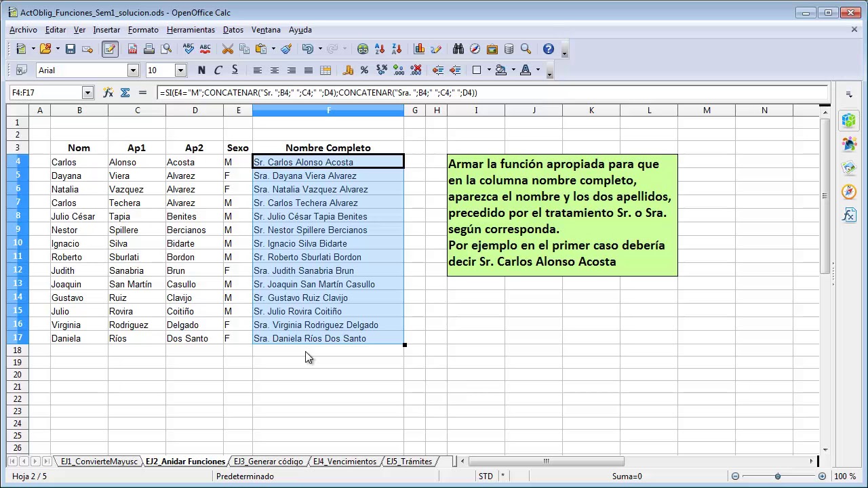
Task: Apply Currency number format icon
Action: tap(348, 70)
